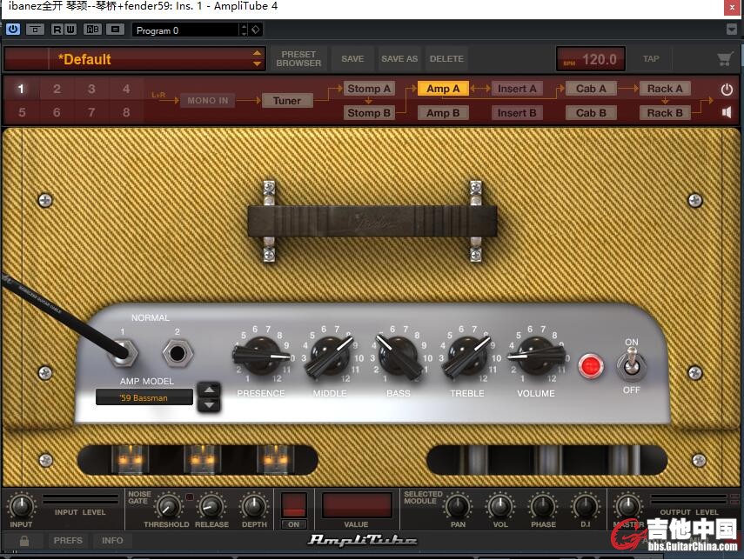Screen dimensions: 744x560
Task: Click the bypass routing icon next to power
Action: coord(35,30)
